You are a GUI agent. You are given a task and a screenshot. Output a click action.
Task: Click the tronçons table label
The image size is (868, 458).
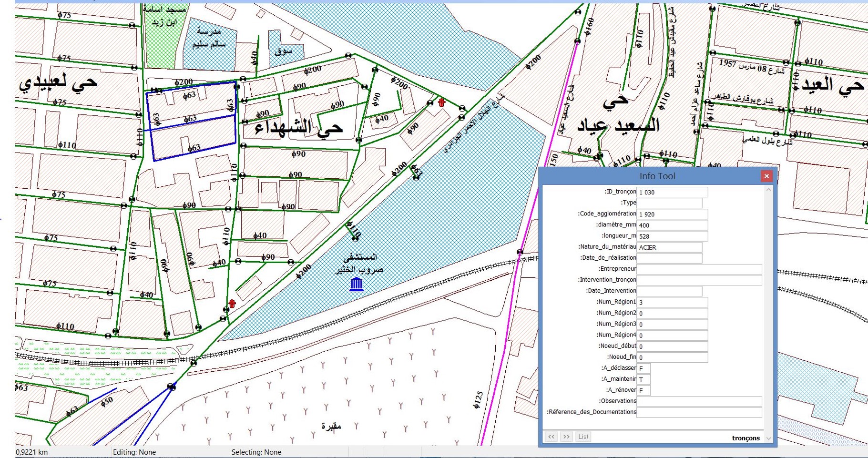[745, 438]
